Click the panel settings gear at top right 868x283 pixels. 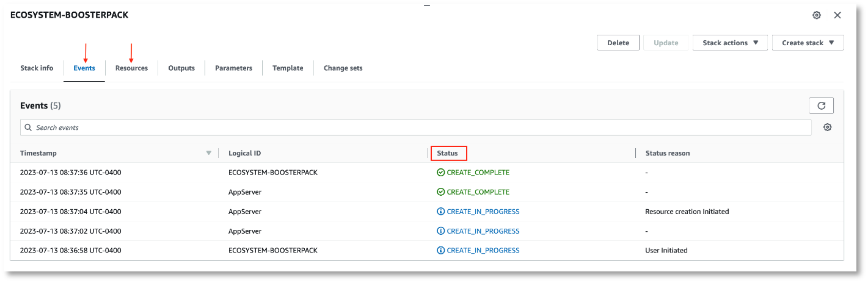click(x=816, y=15)
